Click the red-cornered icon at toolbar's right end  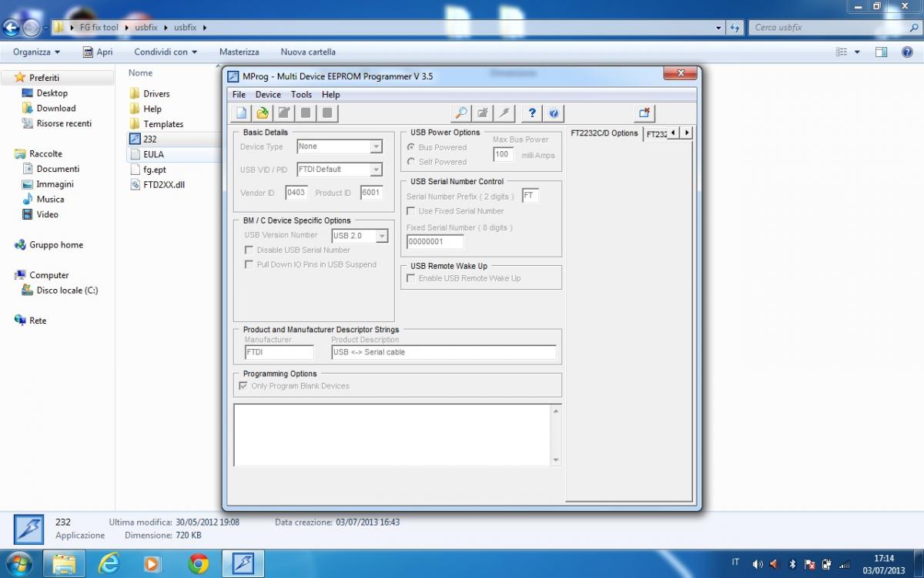click(x=644, y=113)
